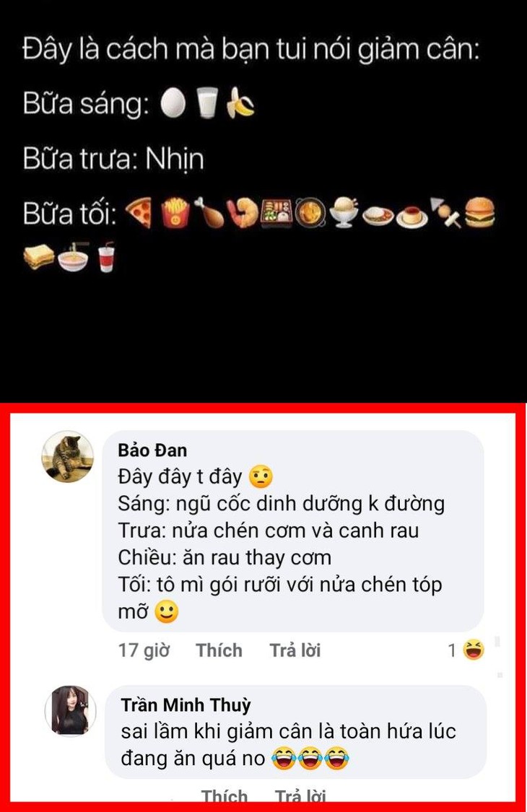Like Bảo Đan's comment with Thích
527x812 pixels.
click(x=219, y=650)
